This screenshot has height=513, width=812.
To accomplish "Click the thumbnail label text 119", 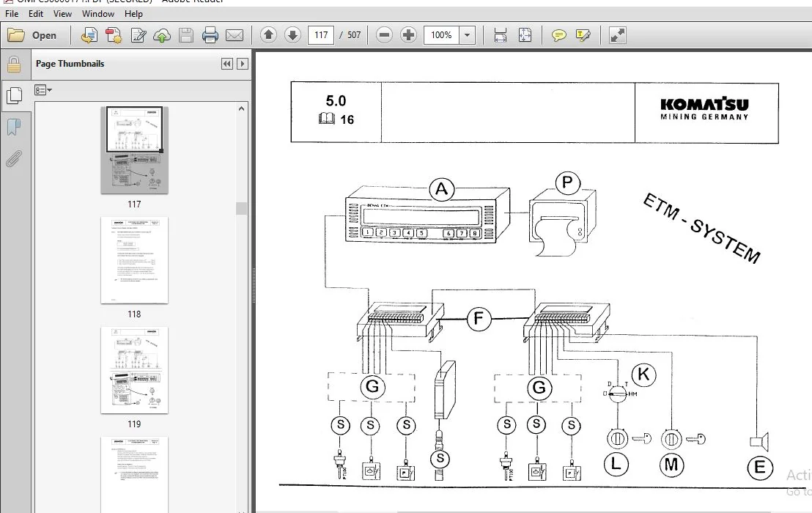I will (134, 424).
